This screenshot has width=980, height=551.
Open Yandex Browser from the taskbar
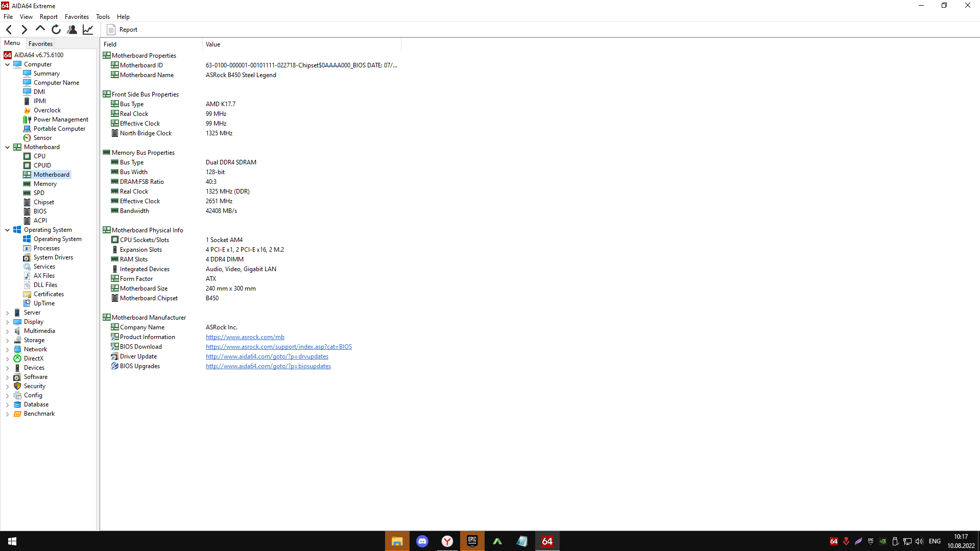tap(447, 541)
